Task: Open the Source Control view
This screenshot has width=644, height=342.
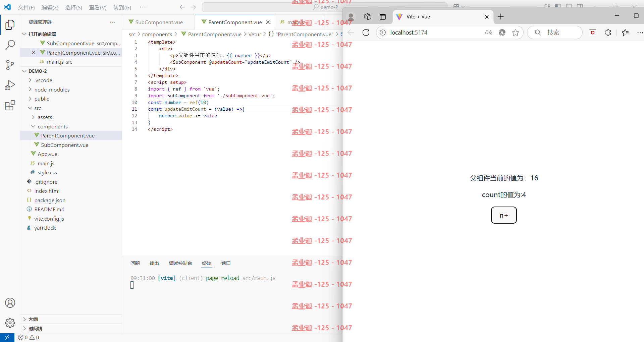Action: point(10,65)
